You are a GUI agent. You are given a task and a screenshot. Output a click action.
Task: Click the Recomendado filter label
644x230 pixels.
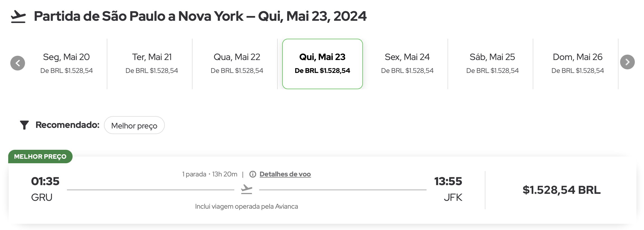tap(68, 125)
